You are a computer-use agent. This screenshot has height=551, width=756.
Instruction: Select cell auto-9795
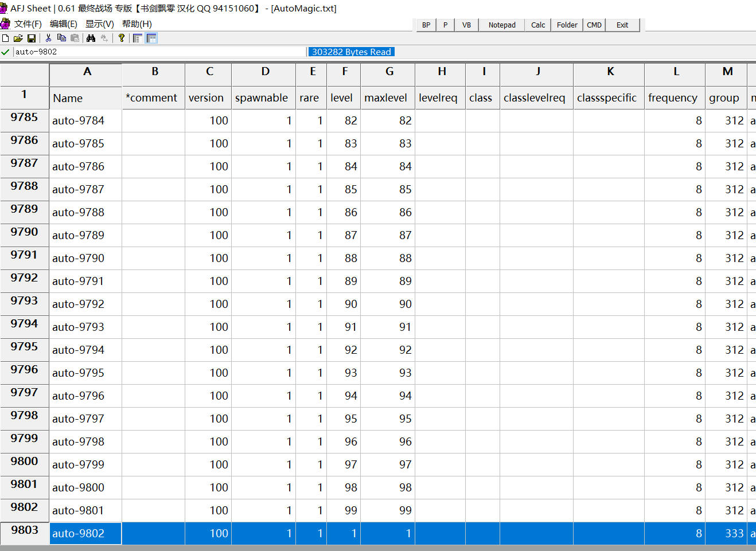point(86,373)
